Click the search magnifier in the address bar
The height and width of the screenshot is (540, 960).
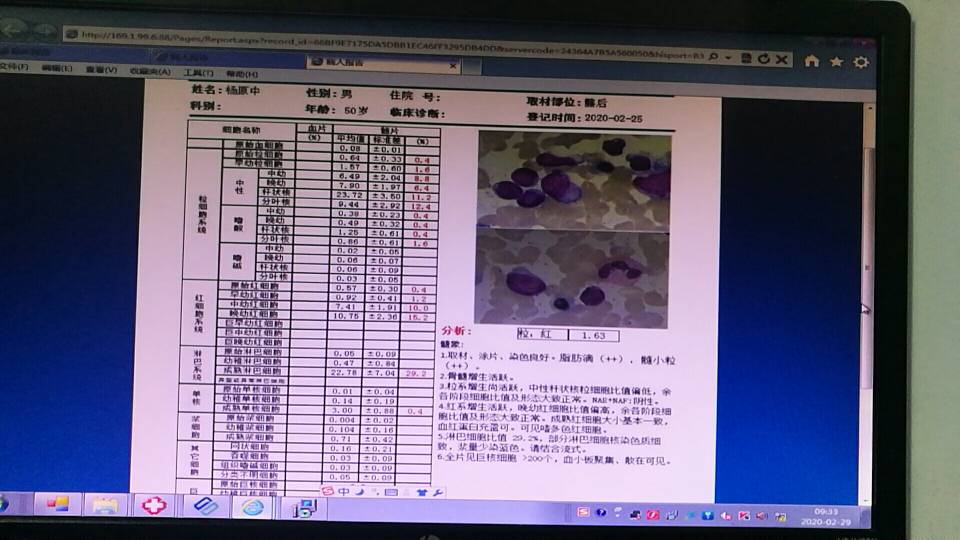(x=713, y=56)
